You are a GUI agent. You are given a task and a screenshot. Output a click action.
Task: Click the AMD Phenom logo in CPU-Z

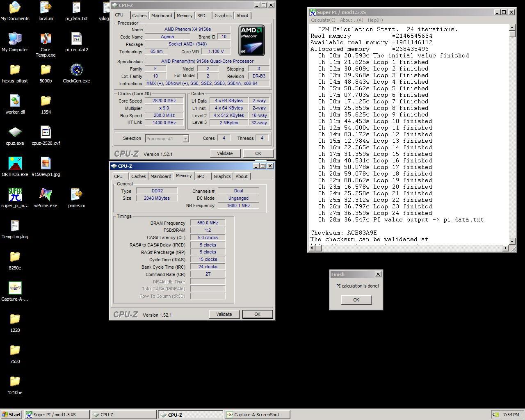point(252,40)
